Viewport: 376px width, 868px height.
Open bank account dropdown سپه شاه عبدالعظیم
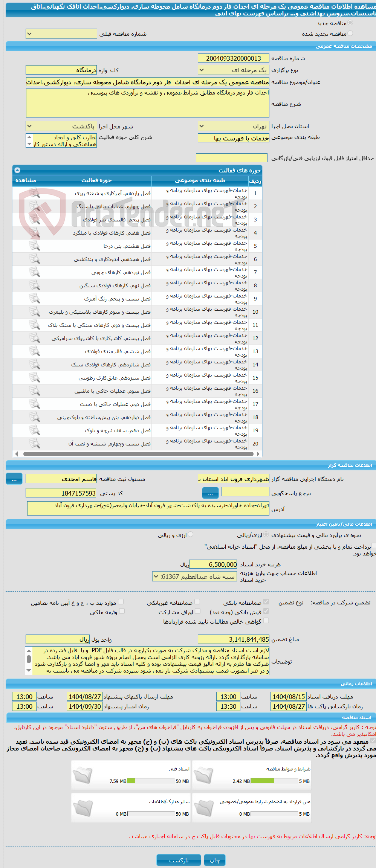tap(195, 577)
